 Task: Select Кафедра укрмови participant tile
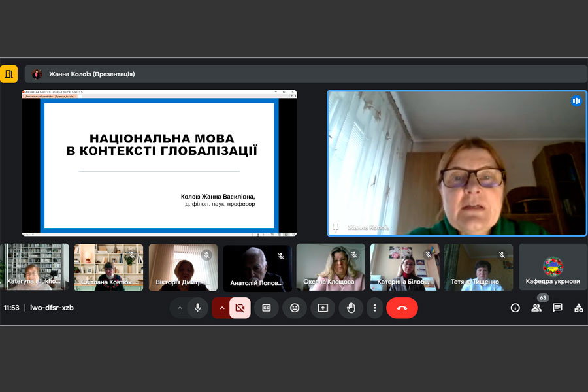coord(553,267)
